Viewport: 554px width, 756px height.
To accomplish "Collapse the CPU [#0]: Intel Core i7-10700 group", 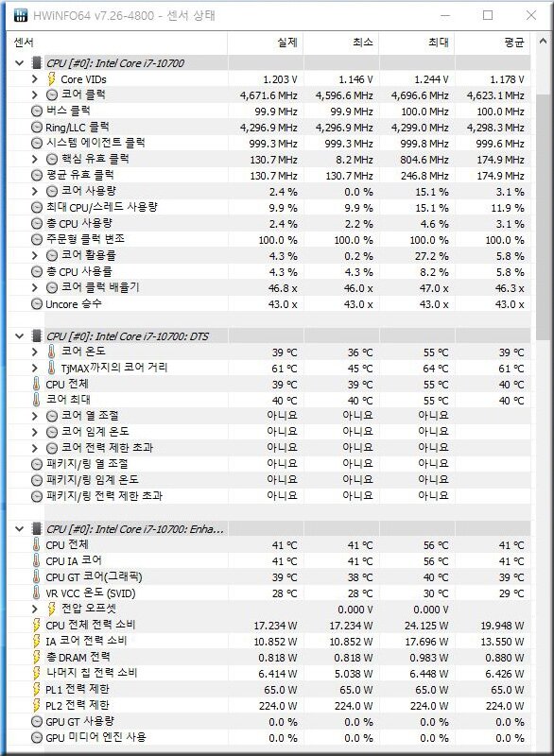I will click(19, 62).
